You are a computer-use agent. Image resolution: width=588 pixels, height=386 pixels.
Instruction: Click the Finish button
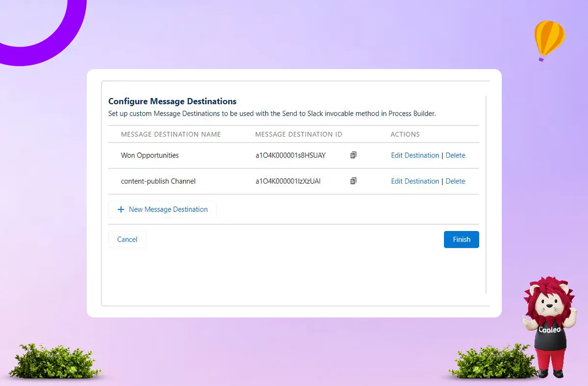pyautogui.click(x=462, y=240)
